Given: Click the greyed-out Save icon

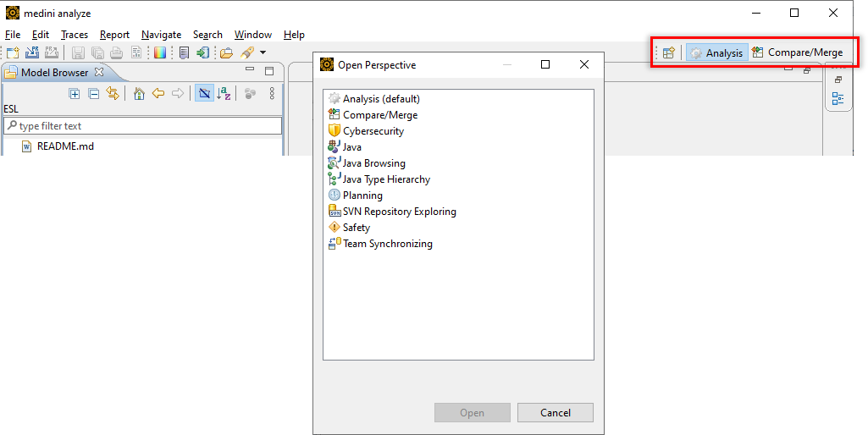Looking at the screenshot, I should tap(78, 52).
